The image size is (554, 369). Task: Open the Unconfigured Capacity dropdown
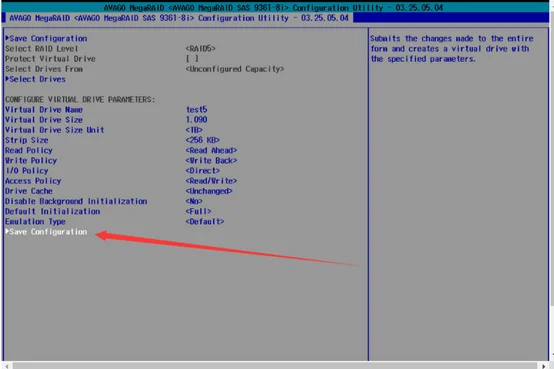235,69
